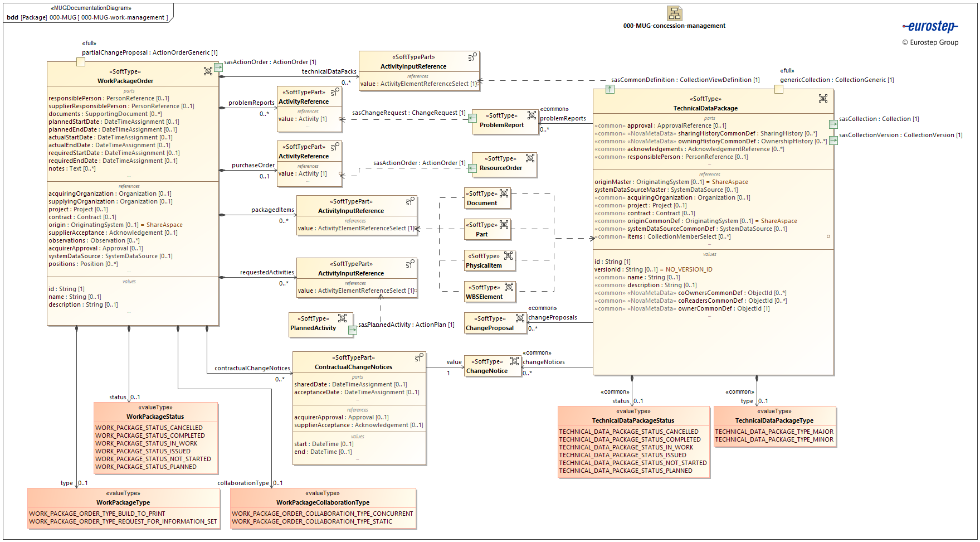Click the WorkPackageCollaborationType block title
Screen dimensions: 980x542
coord(323,502)
